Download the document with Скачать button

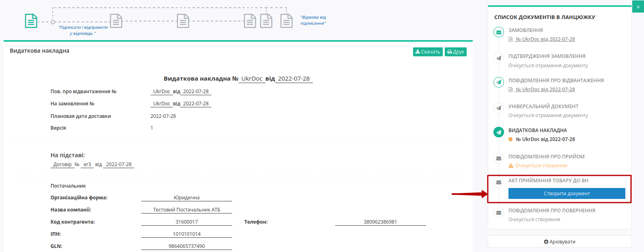click(x=428, y=52)
